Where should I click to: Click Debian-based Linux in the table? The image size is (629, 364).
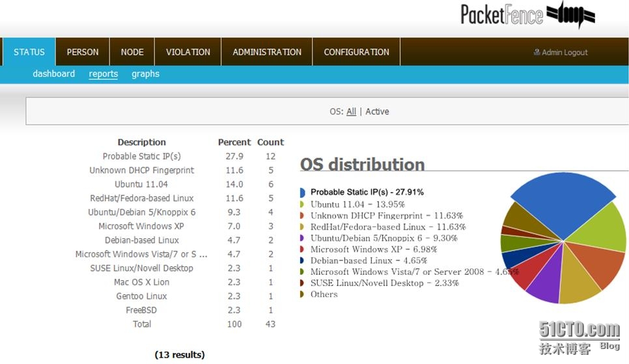[x=141, y=240]
